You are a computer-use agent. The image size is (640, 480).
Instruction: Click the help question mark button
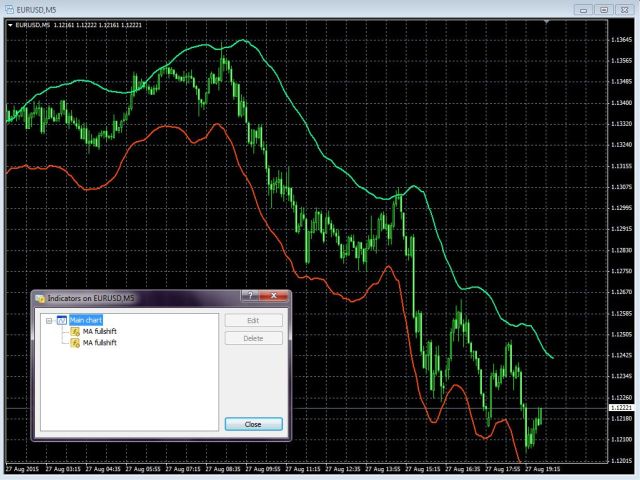250,297
